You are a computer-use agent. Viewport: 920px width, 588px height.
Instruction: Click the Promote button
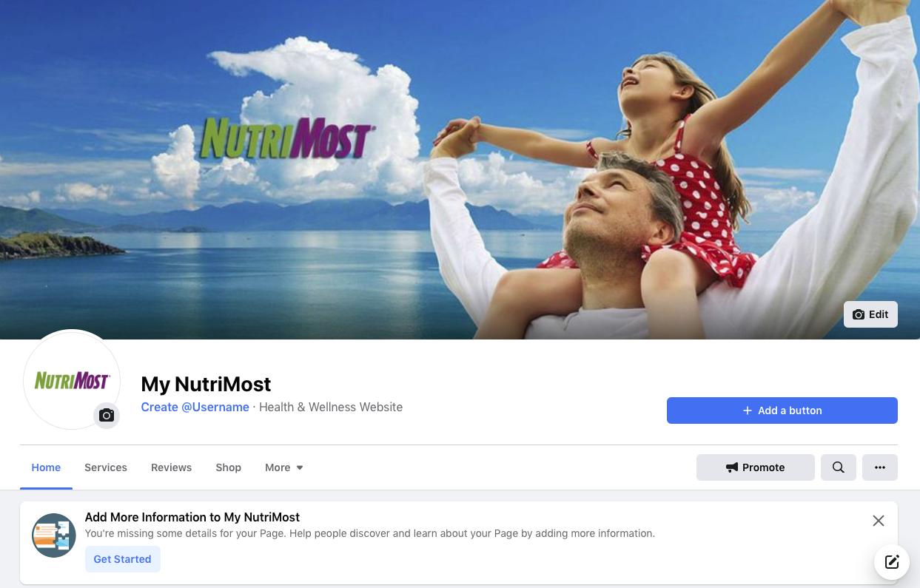[x=756, y=467]
